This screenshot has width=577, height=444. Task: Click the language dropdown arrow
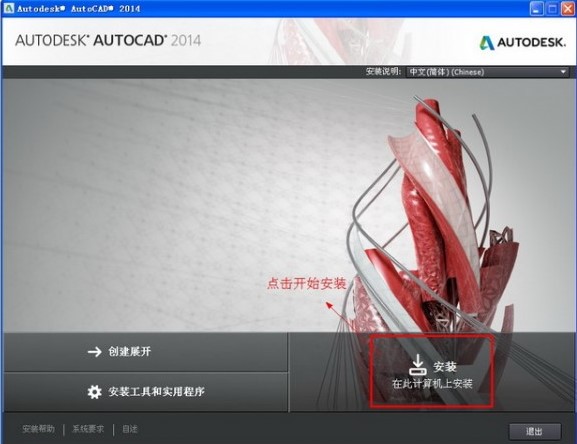coord(563,72)
